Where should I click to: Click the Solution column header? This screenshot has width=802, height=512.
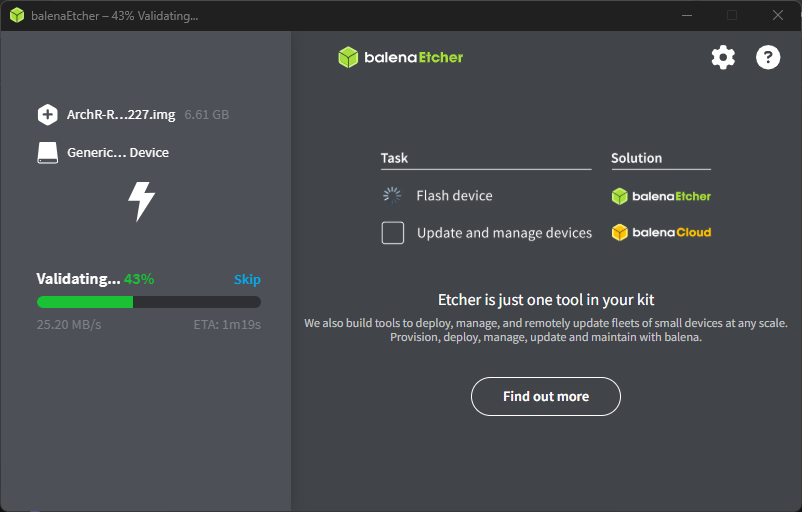coord(637,158)
